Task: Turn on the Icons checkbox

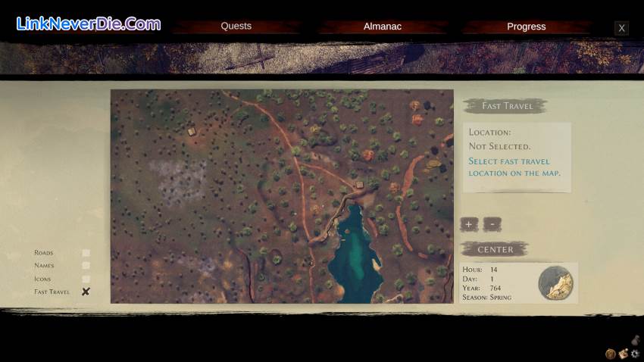Action: click(86, 279)
